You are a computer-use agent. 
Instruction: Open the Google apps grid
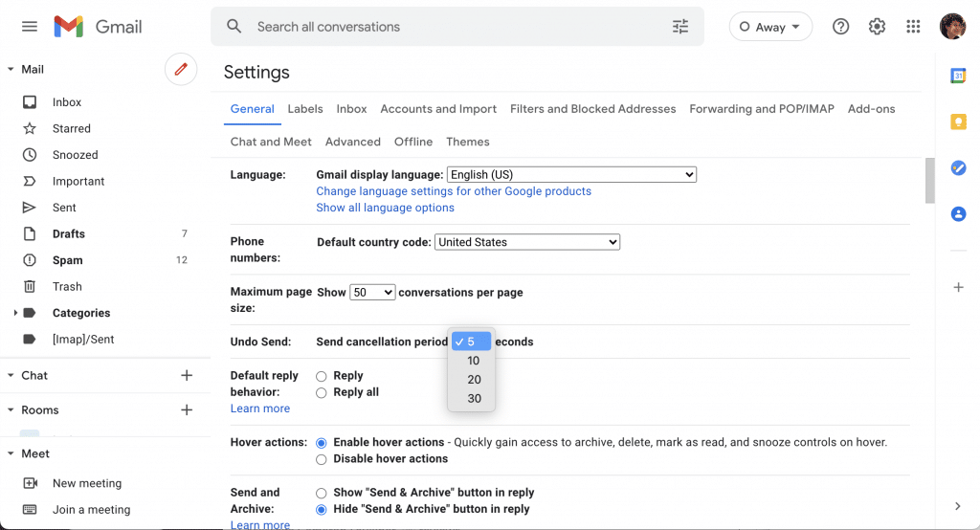click(913, 27)
